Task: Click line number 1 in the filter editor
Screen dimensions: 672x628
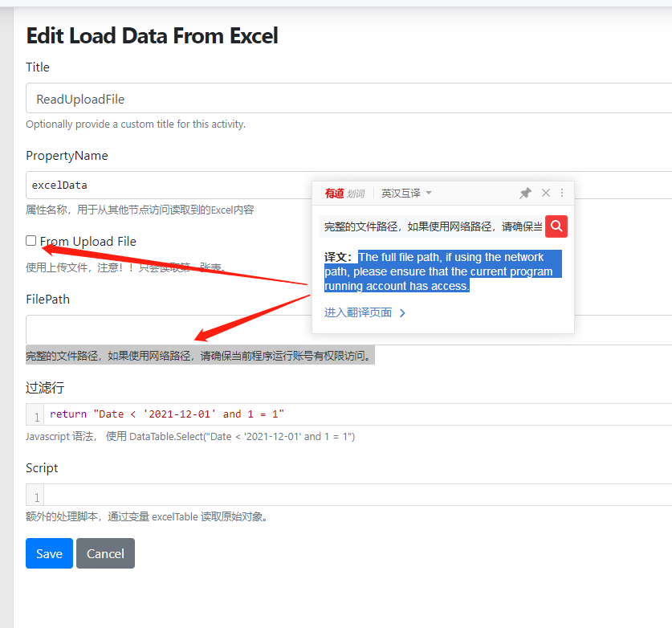Action: pos(34,414)
